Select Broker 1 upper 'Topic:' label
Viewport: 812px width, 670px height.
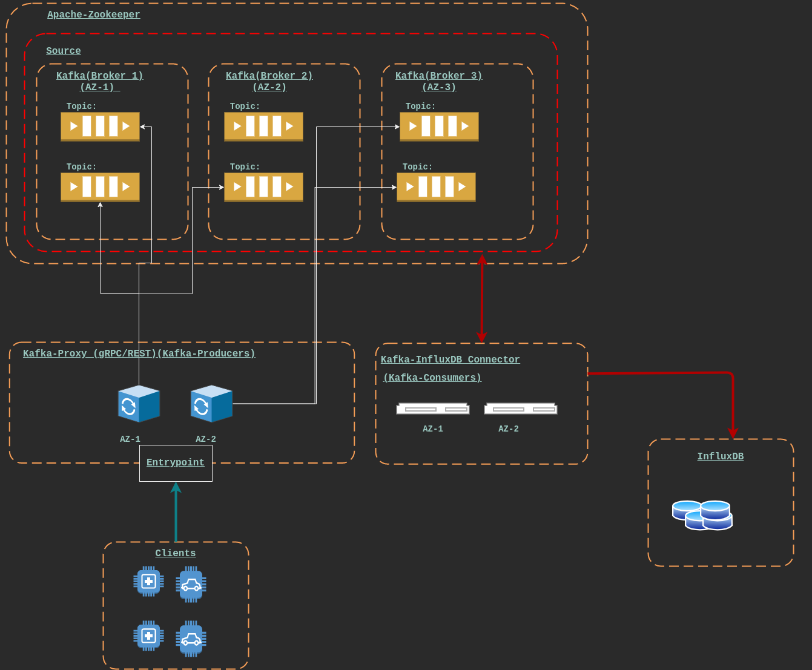coord(82,106)
